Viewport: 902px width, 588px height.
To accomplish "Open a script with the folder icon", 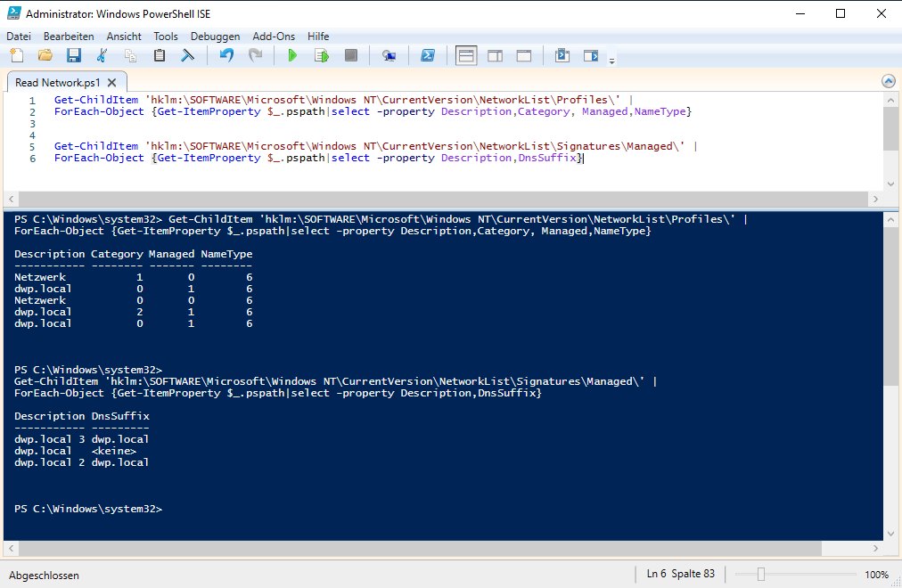I will tap(45, 55).
